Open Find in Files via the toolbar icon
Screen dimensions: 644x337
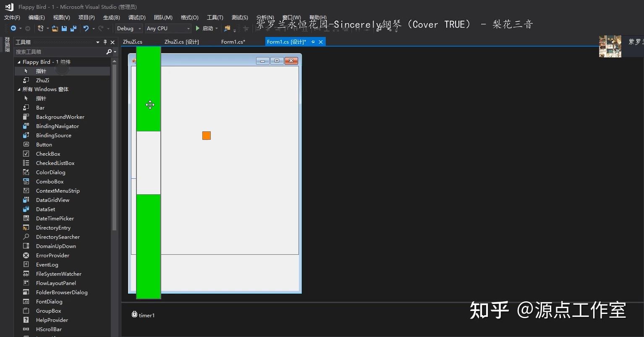point(227,28)
